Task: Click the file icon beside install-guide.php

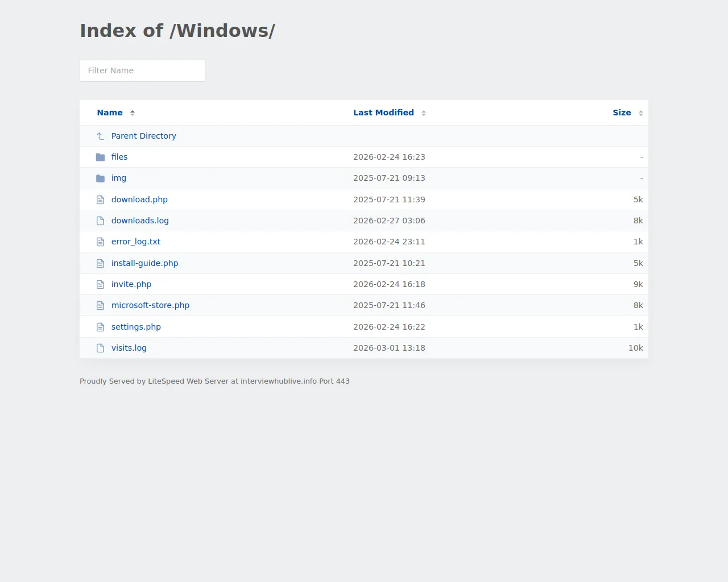Action: tap(100, 263)
